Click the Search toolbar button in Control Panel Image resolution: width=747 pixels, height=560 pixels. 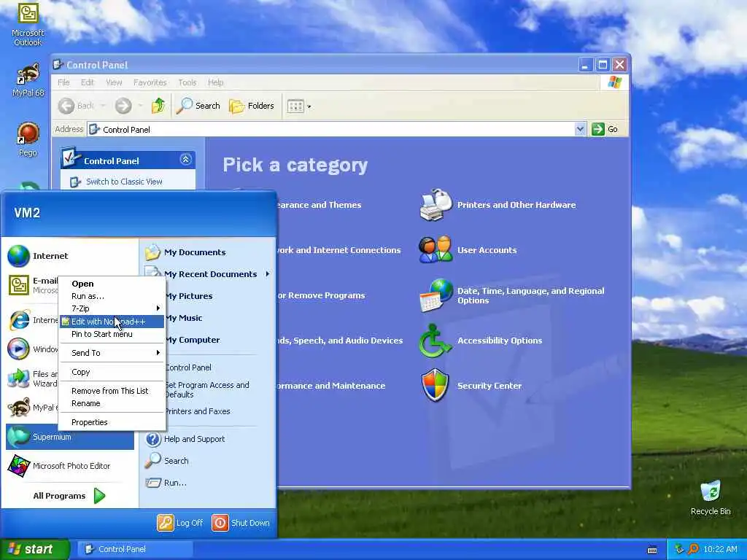coord(198,106)
